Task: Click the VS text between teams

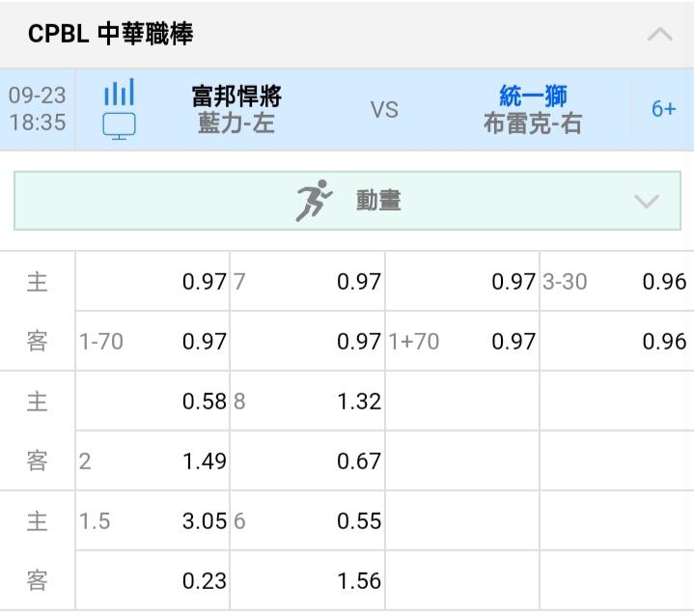Action: pos(384,110)
